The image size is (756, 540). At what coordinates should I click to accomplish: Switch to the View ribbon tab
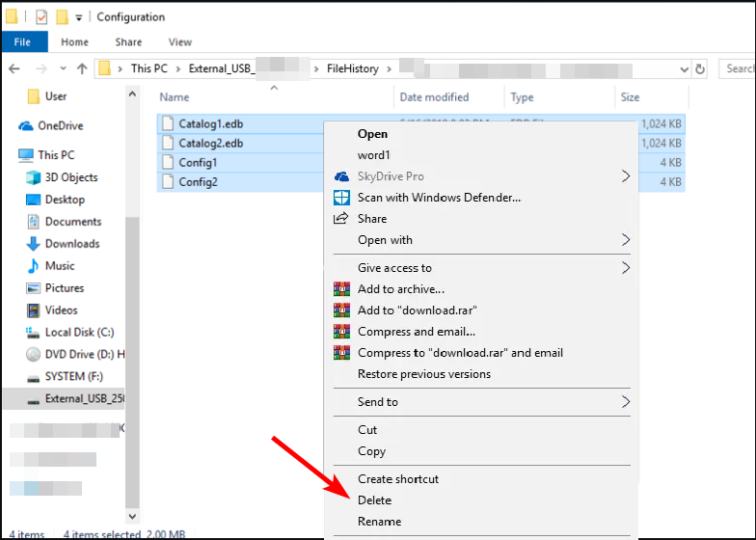pyautogui.click(x=179, y=42)
